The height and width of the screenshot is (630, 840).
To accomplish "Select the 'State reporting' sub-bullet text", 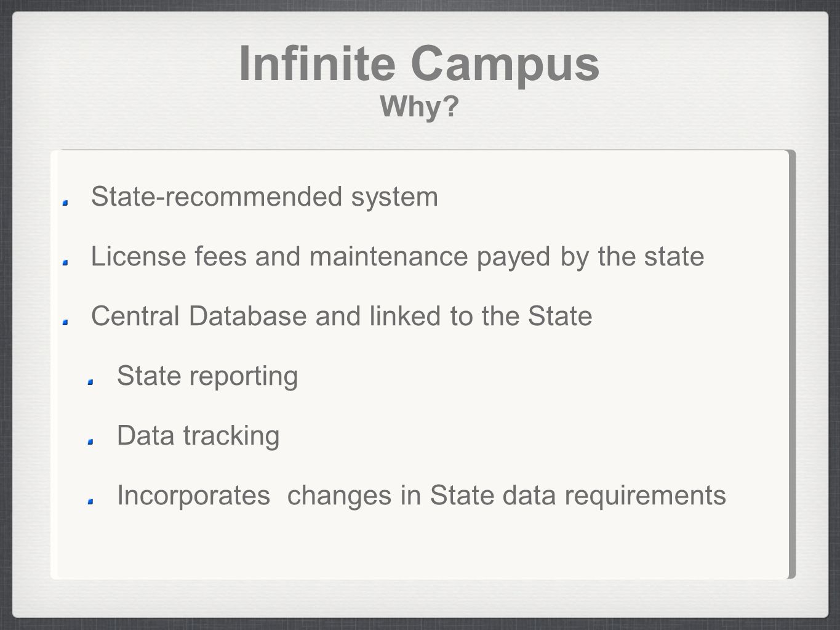I will tap(207, 376).
